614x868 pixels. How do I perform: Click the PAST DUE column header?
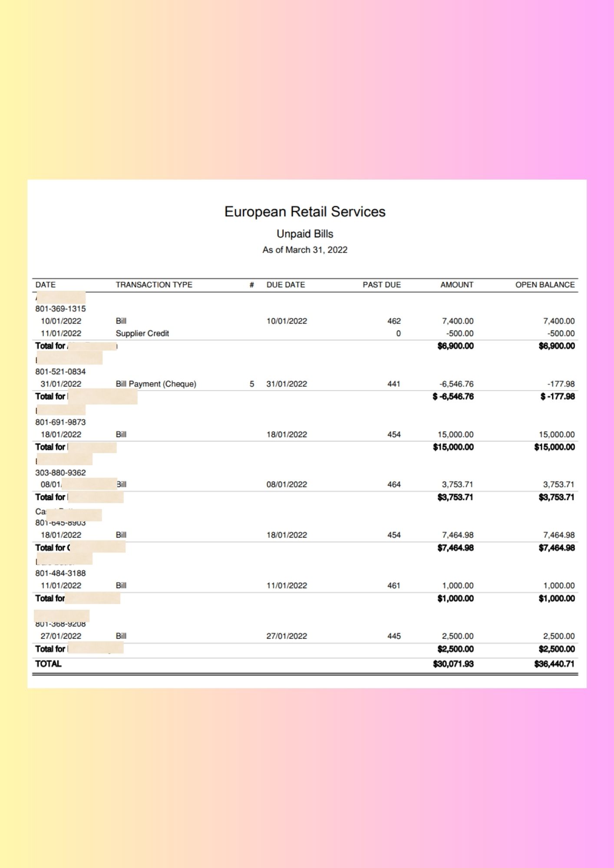point(382,285)
